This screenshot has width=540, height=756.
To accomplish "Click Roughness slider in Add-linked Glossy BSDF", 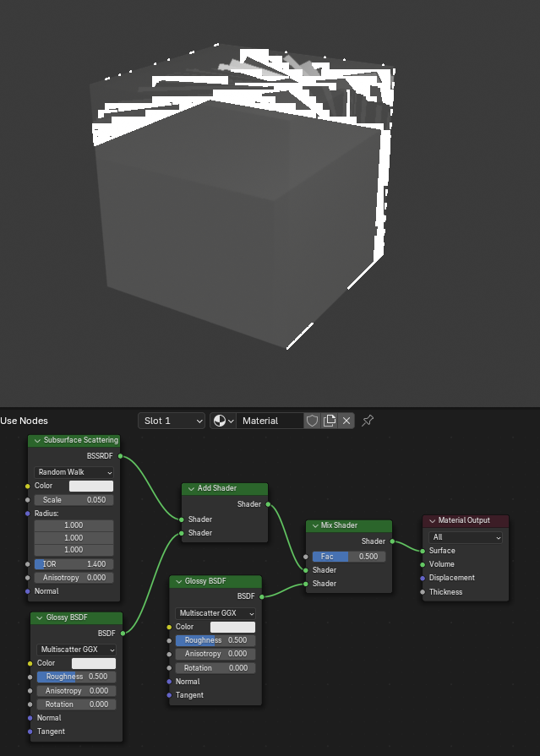I will (x=76, y=677).
